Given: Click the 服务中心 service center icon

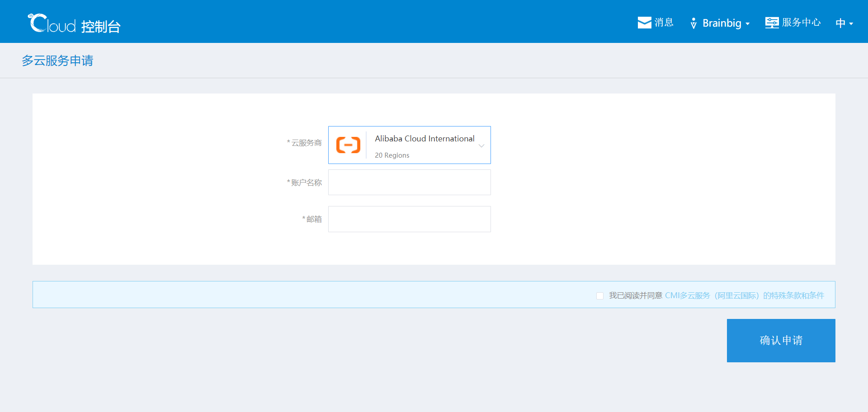Looking at the screenshot, I should [x=772, y=23].
